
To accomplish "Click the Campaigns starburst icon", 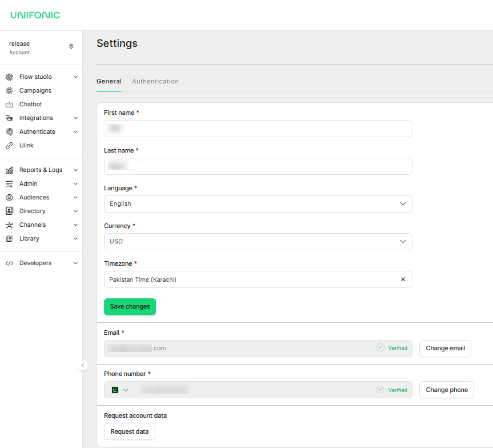I will pyautogui.click(x=10, y=91).
